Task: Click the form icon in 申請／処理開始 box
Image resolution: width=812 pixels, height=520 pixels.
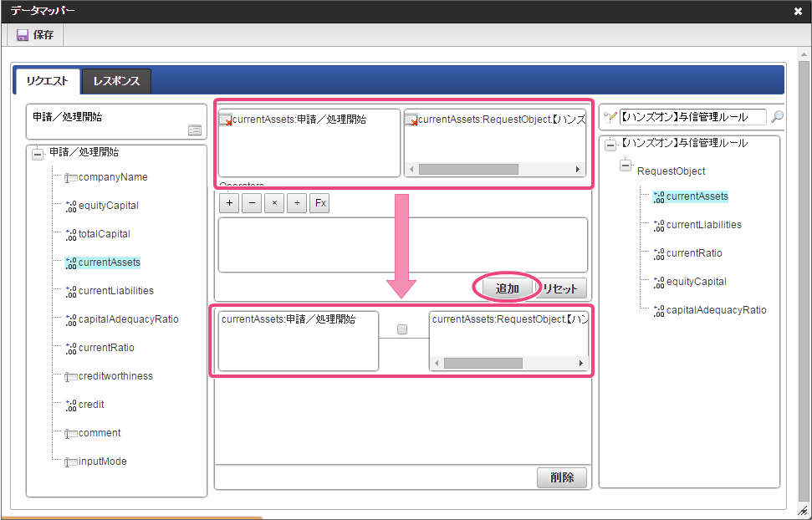Action: coord(195,130)
